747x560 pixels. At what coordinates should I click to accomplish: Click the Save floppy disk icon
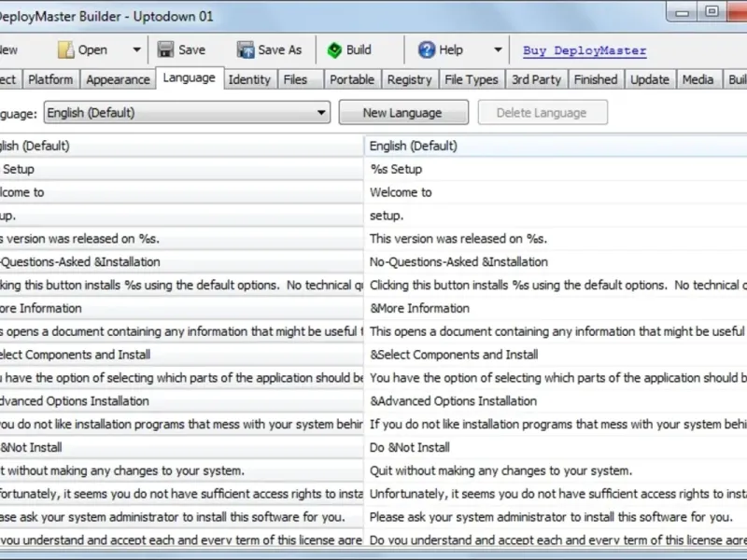click(166, 49)
